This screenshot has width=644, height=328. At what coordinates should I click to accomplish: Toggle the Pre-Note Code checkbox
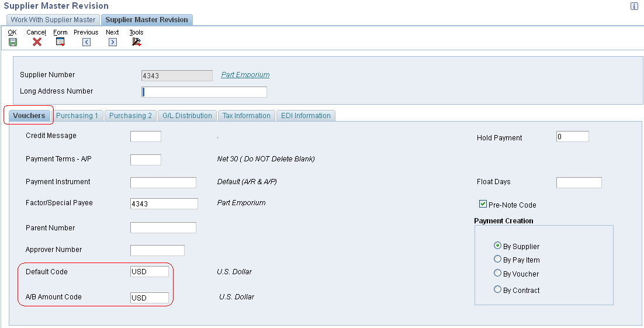click(x=483, y=204)
